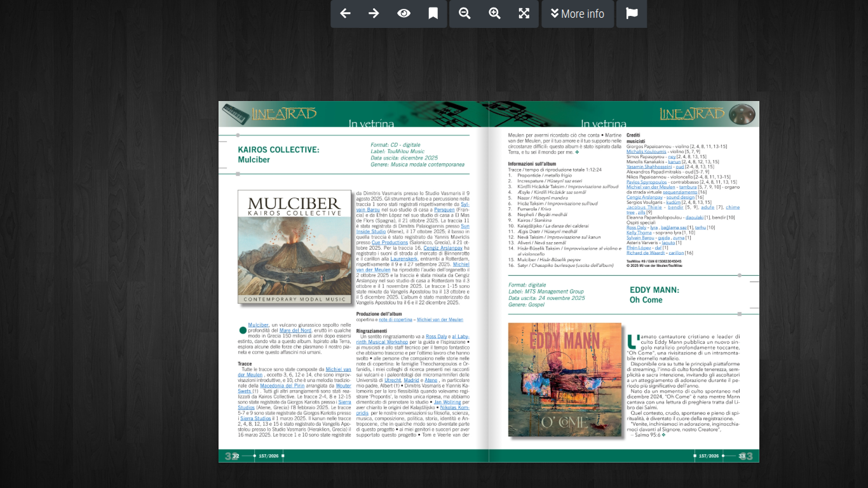Zoom out with the magnifier minus icon
This screenshot has width=868, height=488.
(x=465, y=13)
